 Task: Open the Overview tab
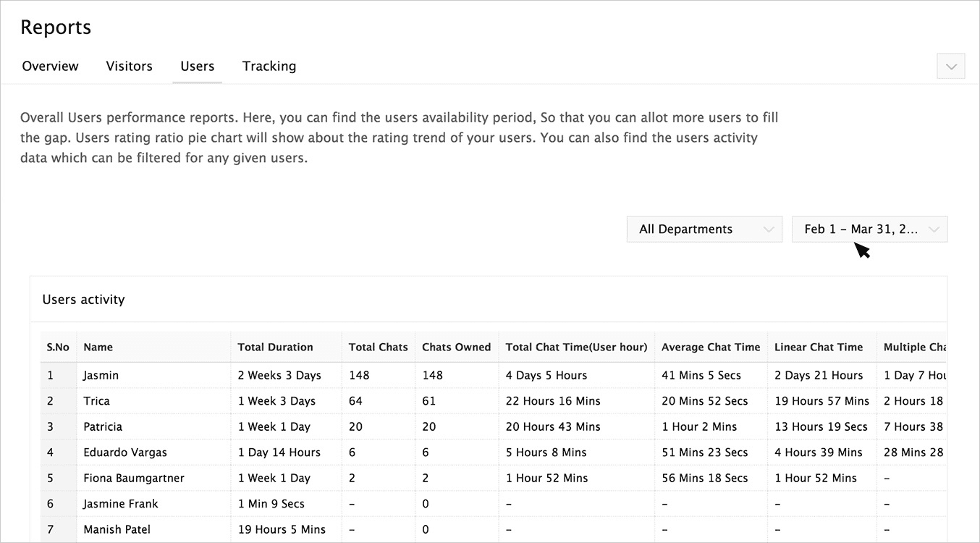[x=50, y=66]
